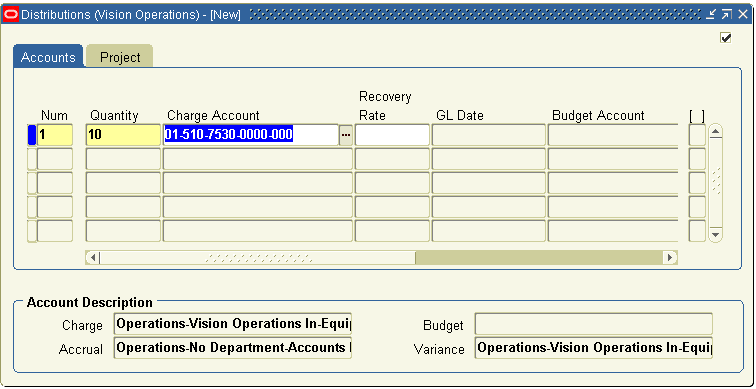The image size is (756, 389).
Task: Click horizontal scrollbar right arrow
Action: click(670, 257)
